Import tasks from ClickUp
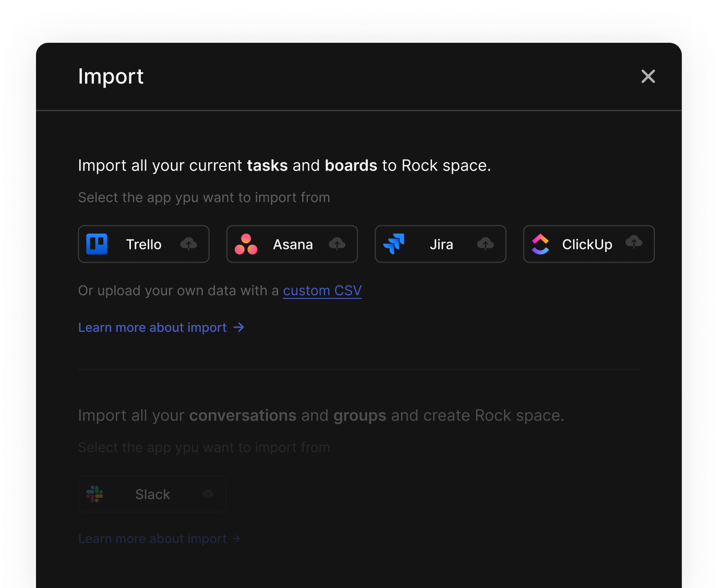Viewport: 719px width, 588px height. click(589, 244)
